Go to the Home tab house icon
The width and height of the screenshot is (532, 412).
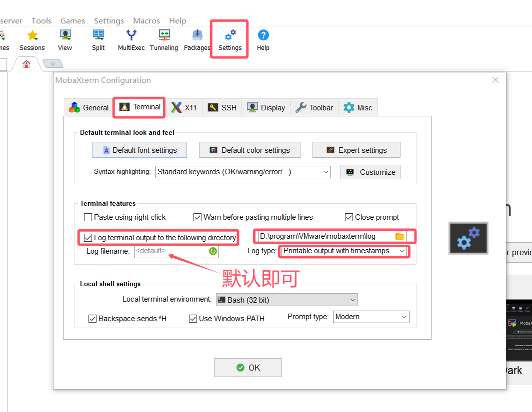coord(26,64)
